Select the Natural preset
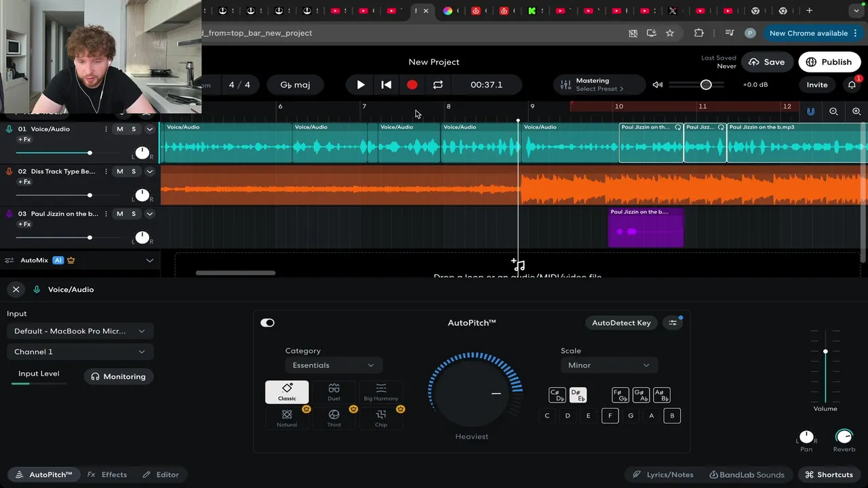This screenshot has width=868, height=488. point(287,418)
